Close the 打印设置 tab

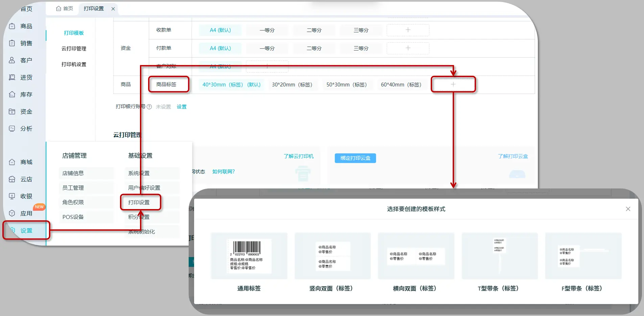pyautogui.click(x=113, y=9)
